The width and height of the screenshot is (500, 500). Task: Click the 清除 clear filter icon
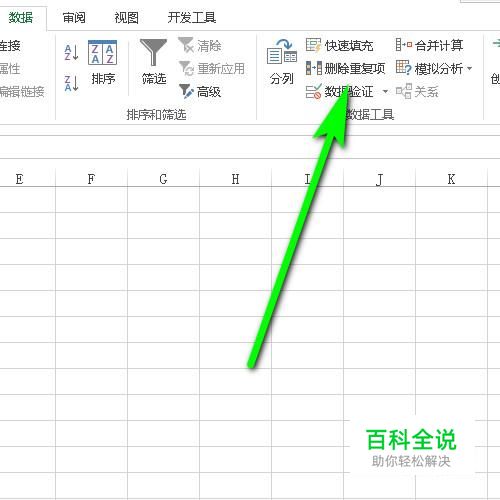coord(186,45)
